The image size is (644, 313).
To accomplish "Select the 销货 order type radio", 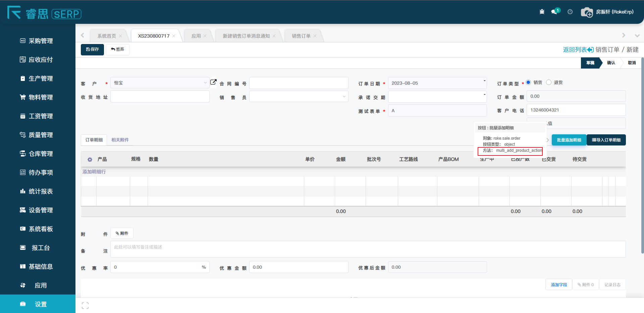I will tap(528, 82).
